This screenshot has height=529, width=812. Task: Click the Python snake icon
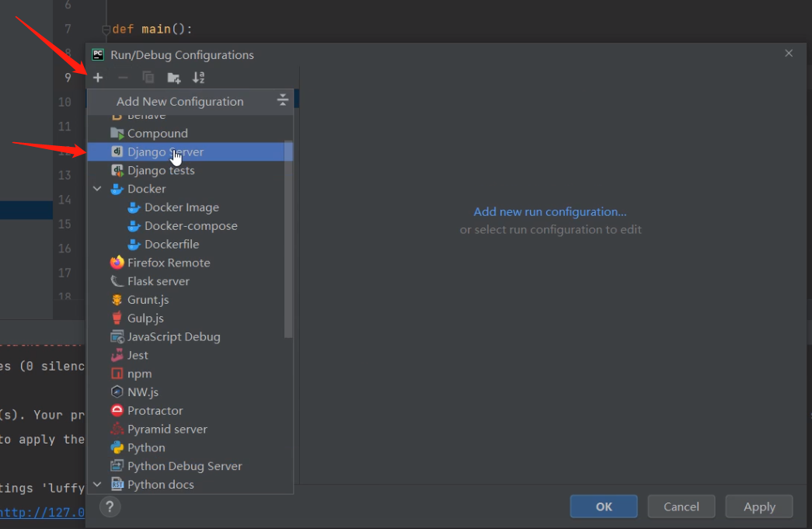pos(117,447)
